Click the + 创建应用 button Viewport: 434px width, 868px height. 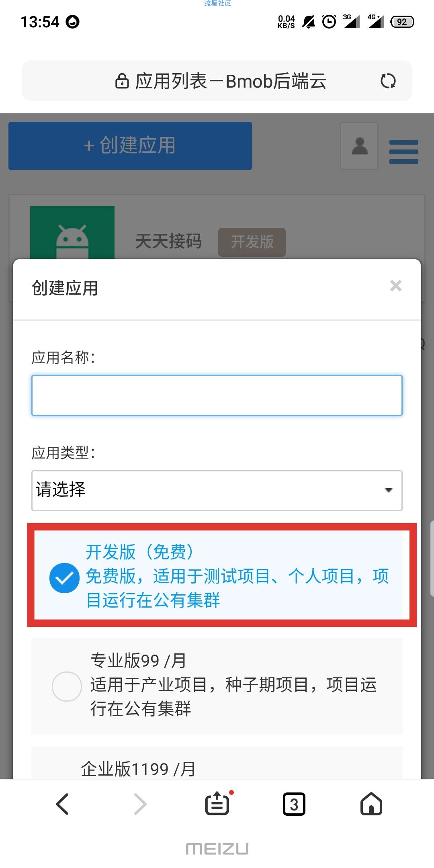coord(130,146)
